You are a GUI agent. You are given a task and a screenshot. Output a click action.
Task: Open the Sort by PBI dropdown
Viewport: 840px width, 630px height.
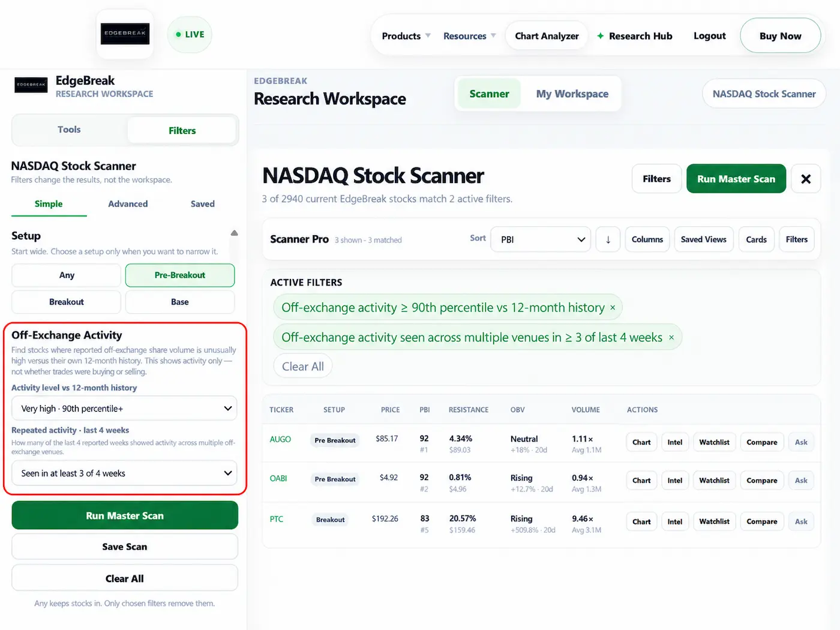[x=541, y=239]
